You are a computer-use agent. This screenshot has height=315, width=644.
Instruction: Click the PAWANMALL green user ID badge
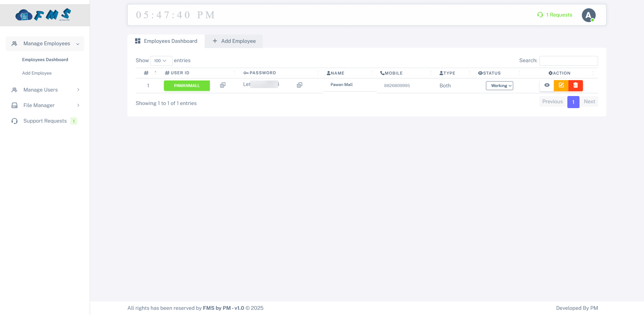tap(187, 86)
